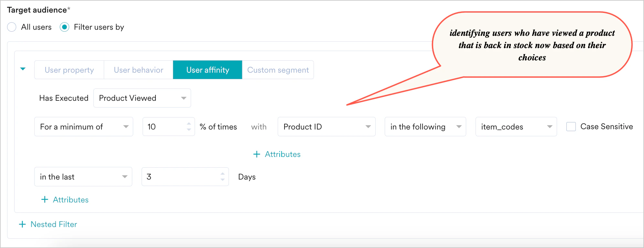This screenshot has width=644, height=248.
Task: Switch to the Custom segment tab
Action: click(278, 70)
